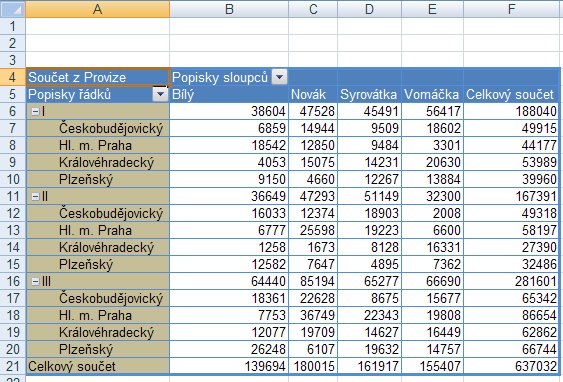Select Českobudějovický in row 12
This screenshot has height=382, width=563.
click(x=98, y=213)
